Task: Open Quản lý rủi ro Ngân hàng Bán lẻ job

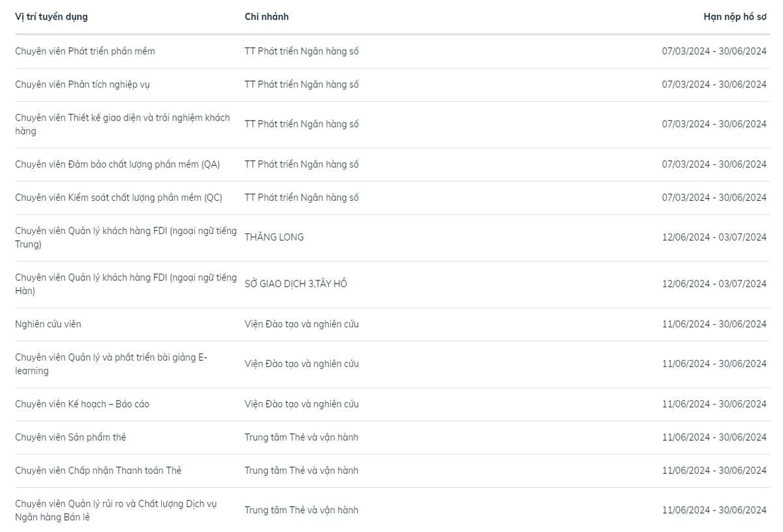Action: coord(116,510)
